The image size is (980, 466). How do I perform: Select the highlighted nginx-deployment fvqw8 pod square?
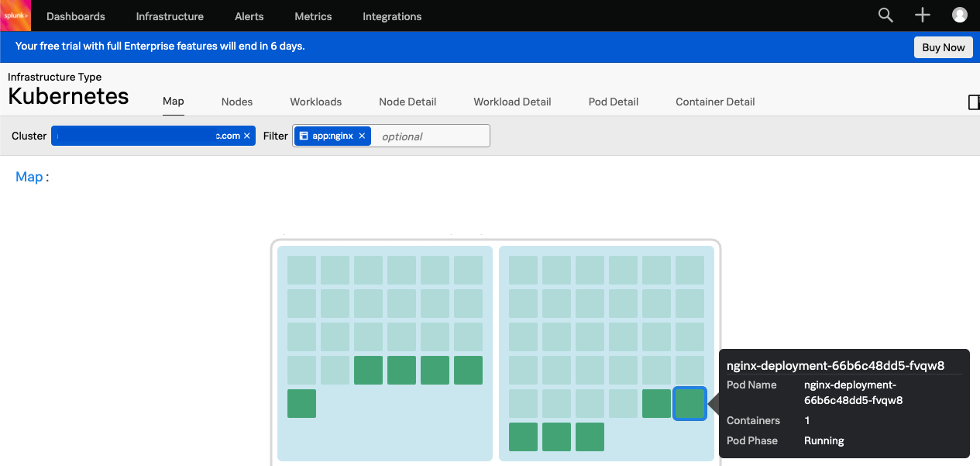point(689,404)
